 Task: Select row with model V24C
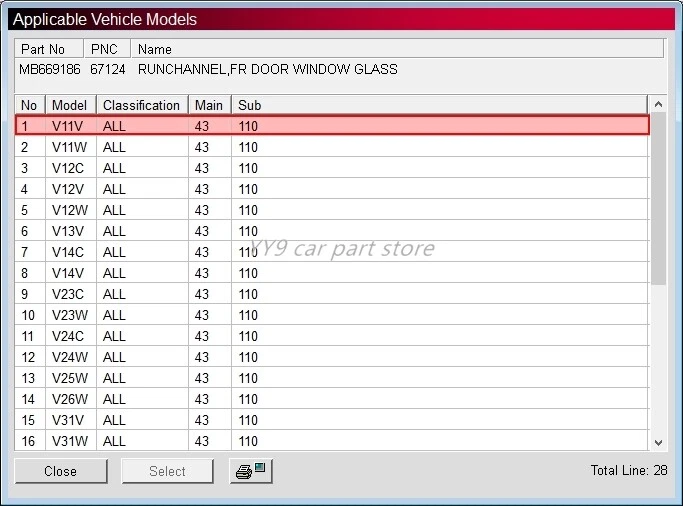tap(332, 336)
